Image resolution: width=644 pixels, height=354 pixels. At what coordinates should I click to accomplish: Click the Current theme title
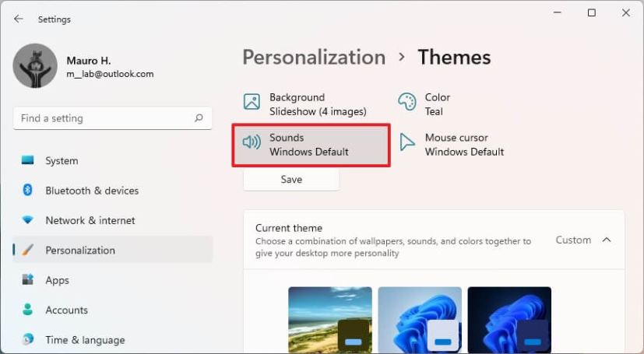point(289,228)
